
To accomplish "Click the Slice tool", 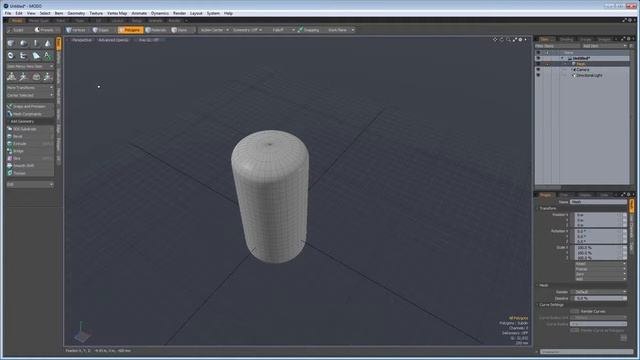I will pyautogui.click(x=30, y=158).
